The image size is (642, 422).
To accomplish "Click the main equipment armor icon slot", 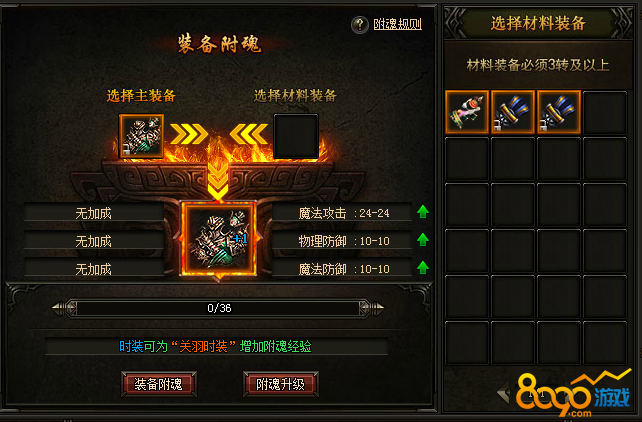I will [141, 136].
